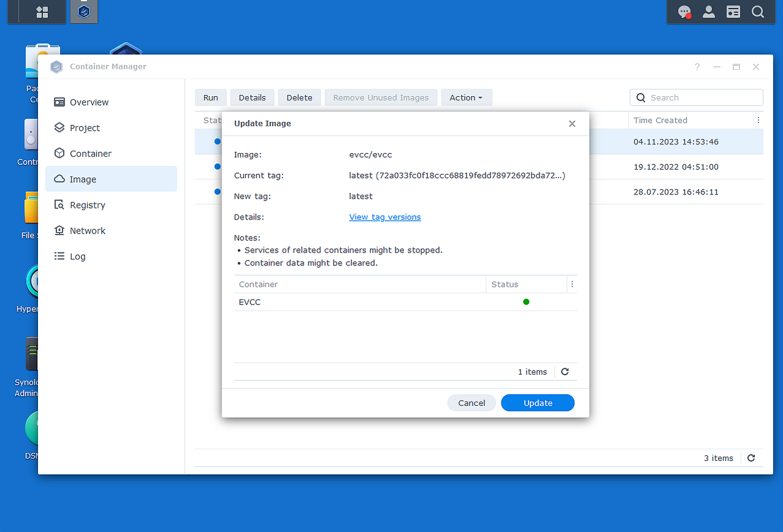Viewport: 783px width, 532px height.
Task: Click the Time Created column header
Action: pos(690,120)
